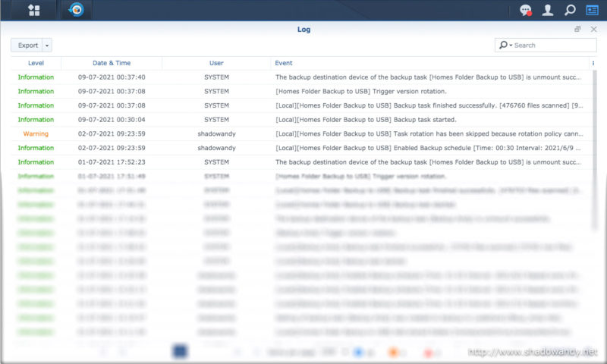Click the log list vertical scrollbar

coord(595,151)
